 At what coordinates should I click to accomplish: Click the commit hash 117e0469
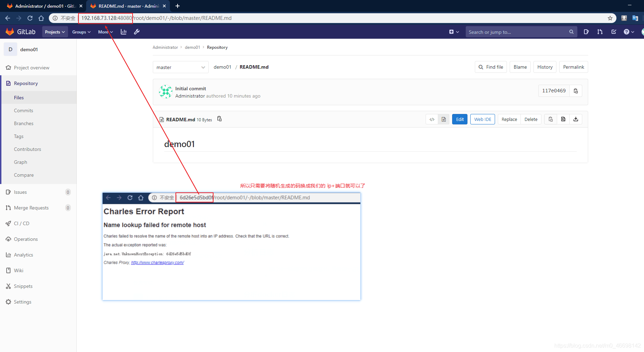[554, 91]
